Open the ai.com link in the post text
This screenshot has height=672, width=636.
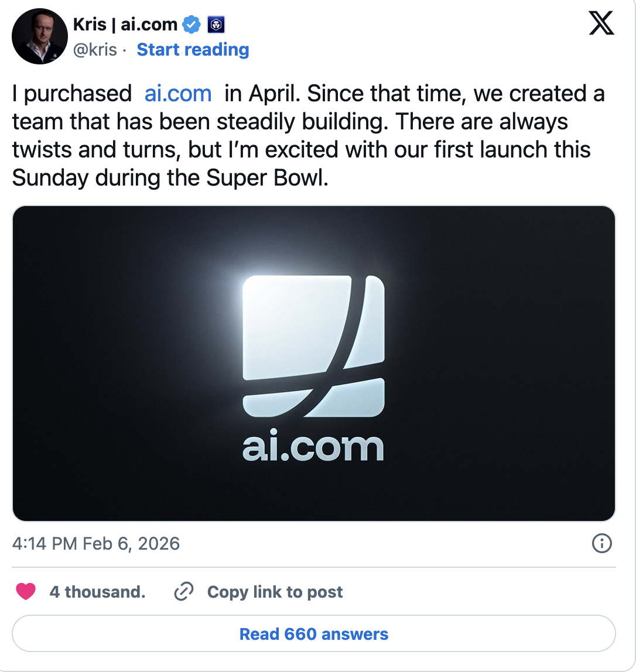[177, 93]
